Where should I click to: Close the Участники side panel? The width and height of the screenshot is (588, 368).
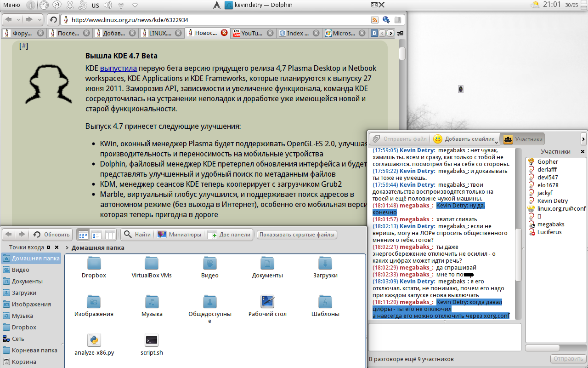coord(582,151)
